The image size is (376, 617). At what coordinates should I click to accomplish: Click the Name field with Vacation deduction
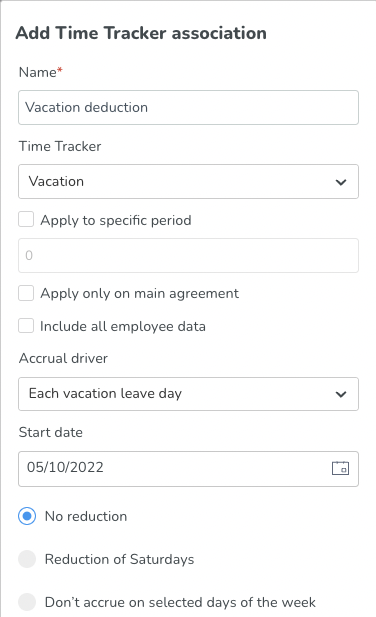(x=188, y=107)
